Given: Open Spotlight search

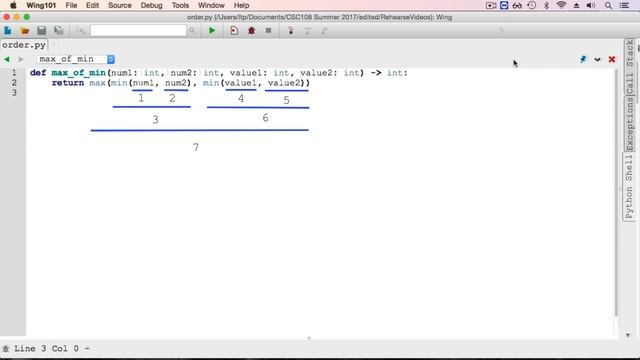Looking at the screenshot, I should (608, 5).
